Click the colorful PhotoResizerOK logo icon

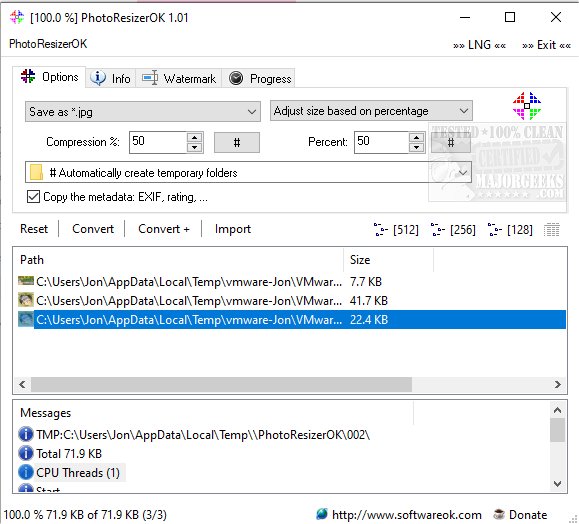(527, 106)
